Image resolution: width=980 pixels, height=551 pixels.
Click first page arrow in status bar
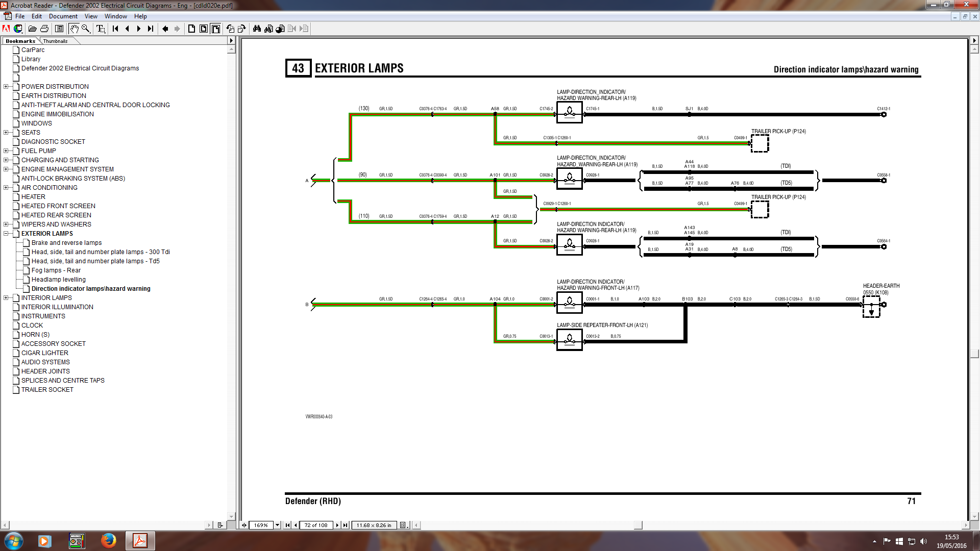click(287, 525)
